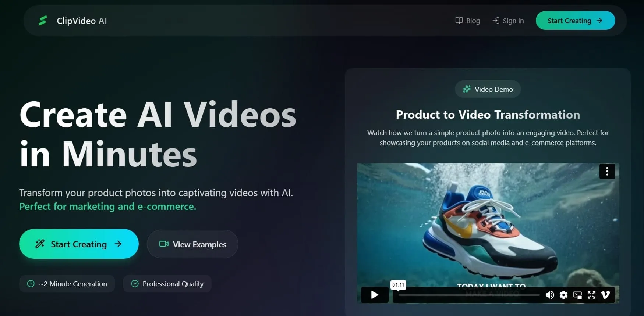Click the Video Demo pill label

[488, 89]
